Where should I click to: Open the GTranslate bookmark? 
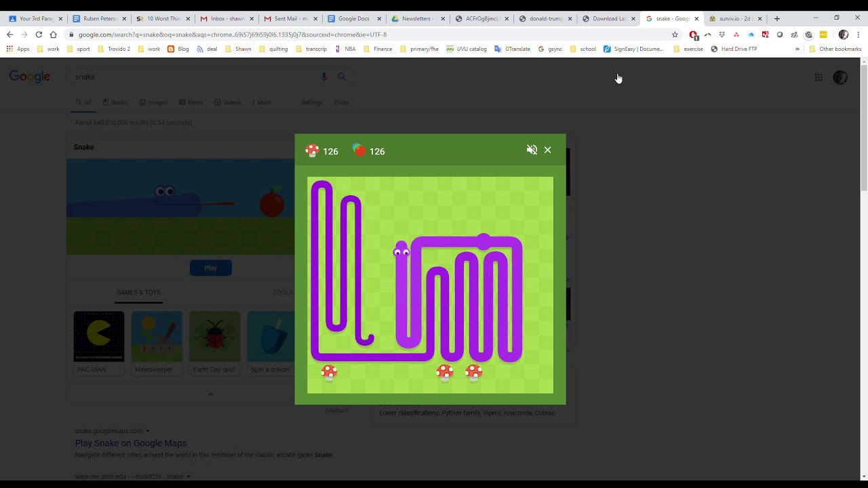click(x=513, y=49)
